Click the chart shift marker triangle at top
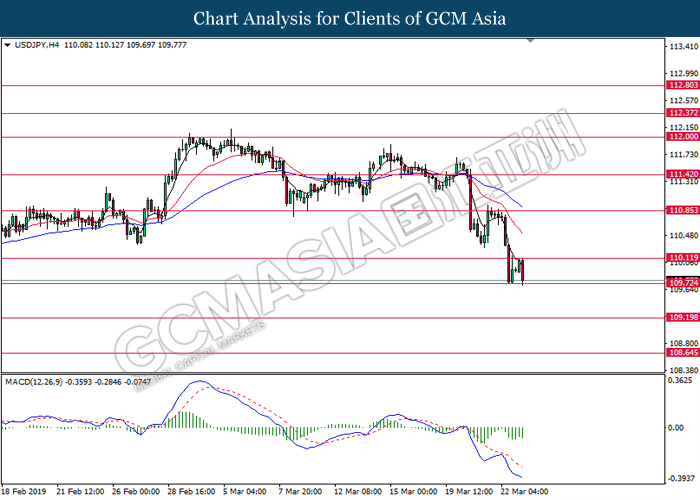The image size is (700, 500). click(530, 41)
